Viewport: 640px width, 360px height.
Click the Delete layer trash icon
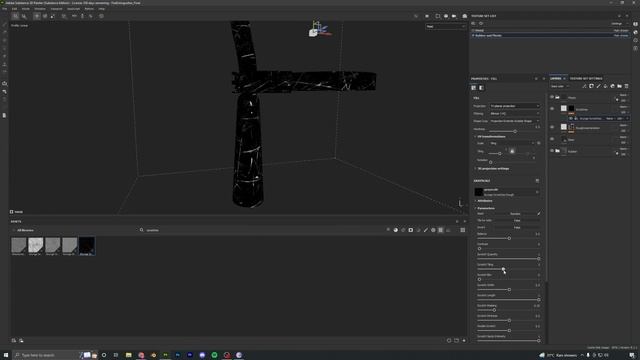coord(627,86)
